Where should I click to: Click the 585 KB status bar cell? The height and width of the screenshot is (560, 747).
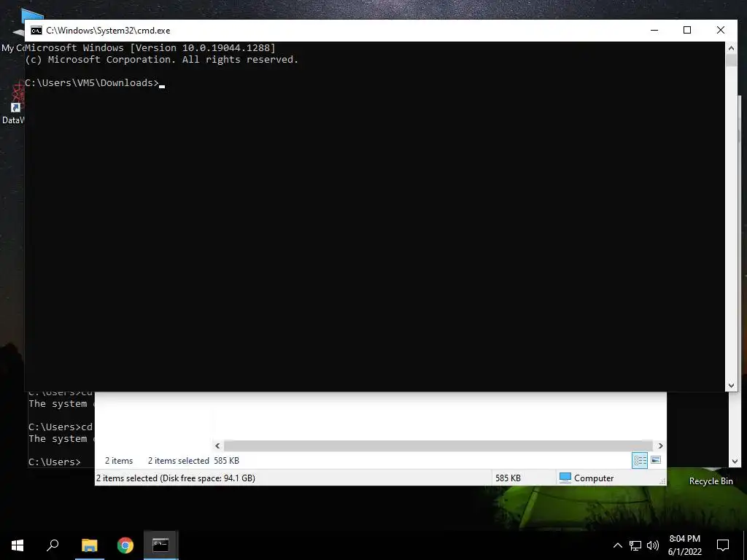[523, 478]
